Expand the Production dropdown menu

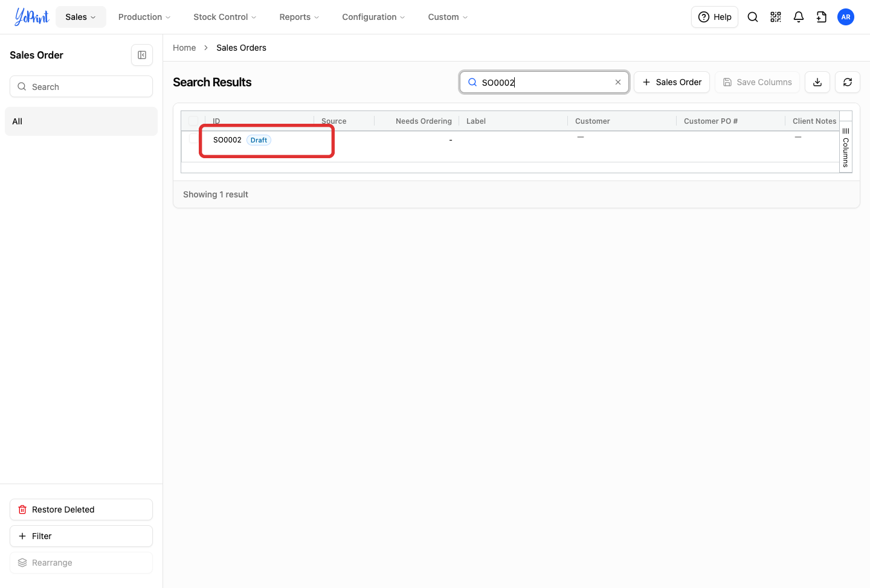144,17
